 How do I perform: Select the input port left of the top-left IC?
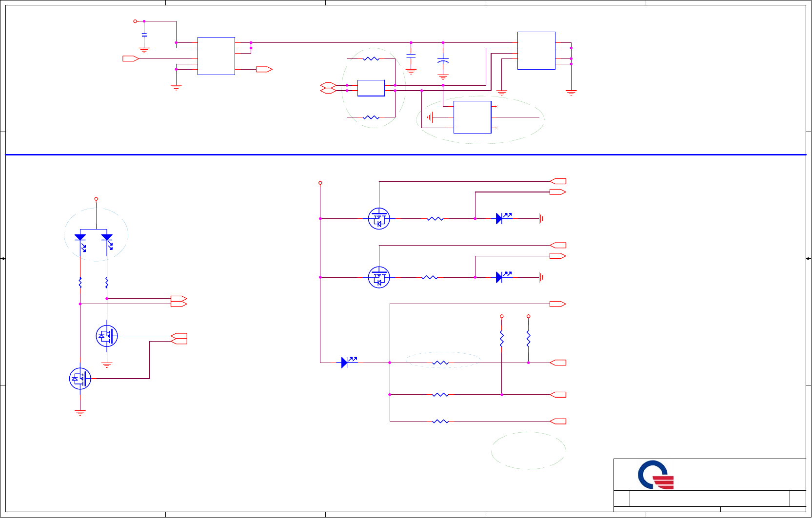pyautogui.click(x=131, y=58)
